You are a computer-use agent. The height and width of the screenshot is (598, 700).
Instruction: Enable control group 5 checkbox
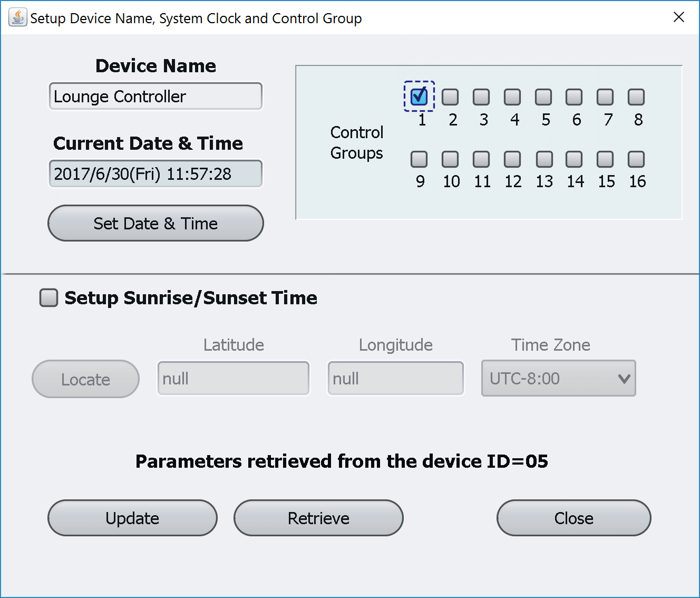[543, 97]
